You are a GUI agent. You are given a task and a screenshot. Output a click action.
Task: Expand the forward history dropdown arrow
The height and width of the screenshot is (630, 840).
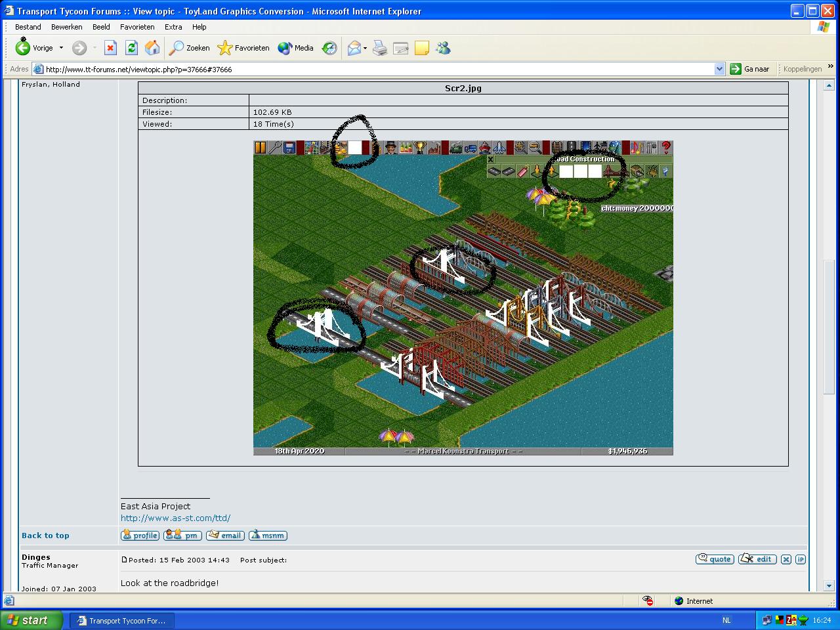coord(94,48)
